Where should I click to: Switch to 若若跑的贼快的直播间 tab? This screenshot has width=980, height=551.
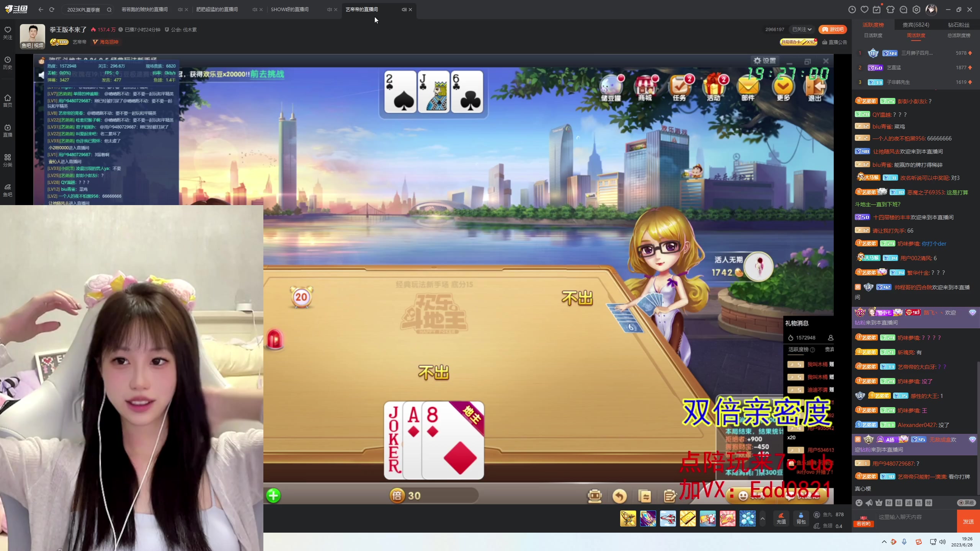coord(145,10)
